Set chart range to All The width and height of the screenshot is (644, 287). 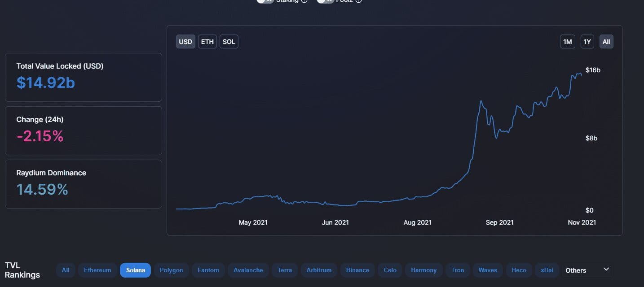[606, 42]
